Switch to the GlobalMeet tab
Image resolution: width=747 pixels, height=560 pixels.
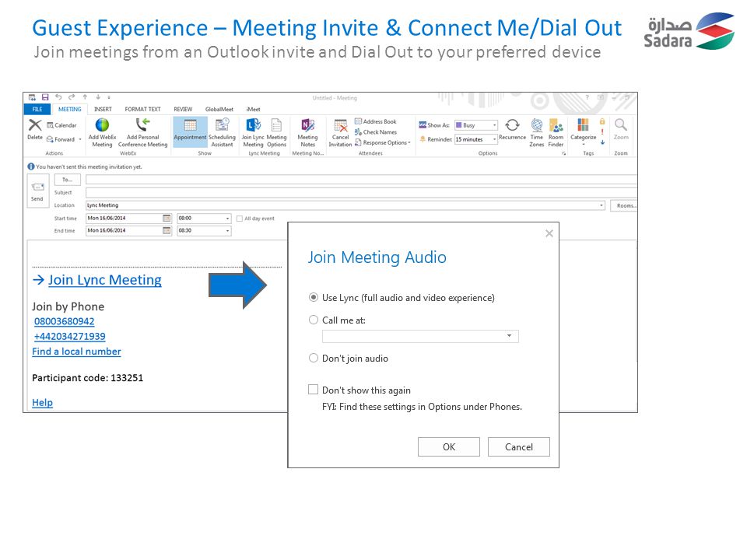(219, 109)
